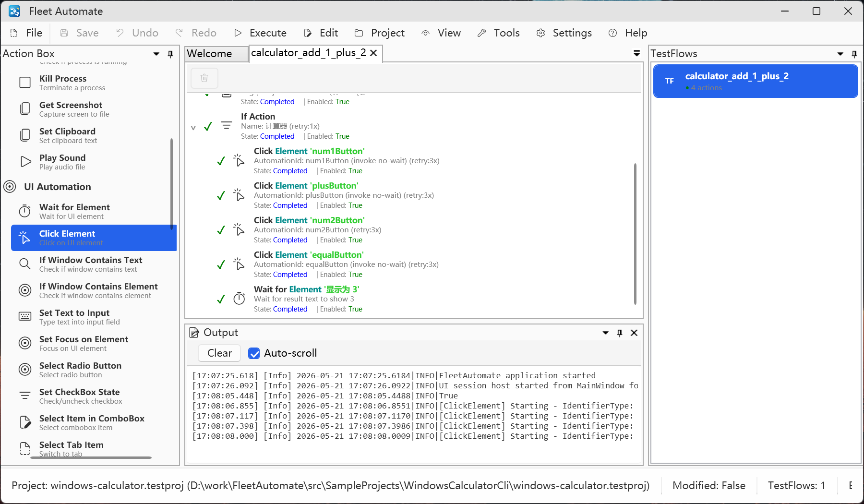Click the Kill Process action icon
The height and width of the screenshot is (504, 864).
coord(25,83)
